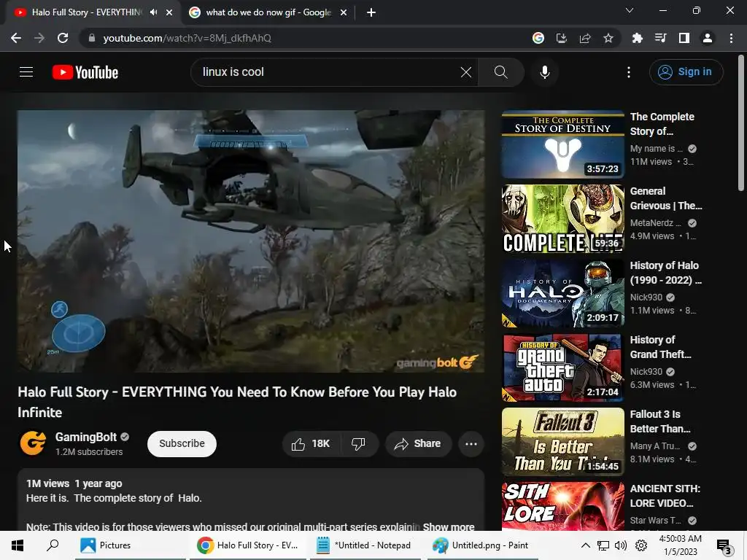Click the Google icon in address bar
The width and height of the screenshot is (747, 560).
point(538,38)
